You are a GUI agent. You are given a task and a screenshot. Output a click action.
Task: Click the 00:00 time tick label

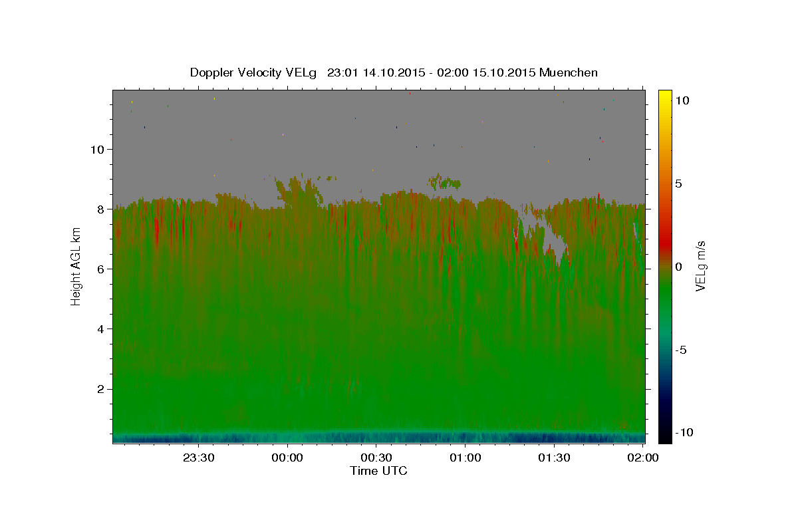point(287,458)
